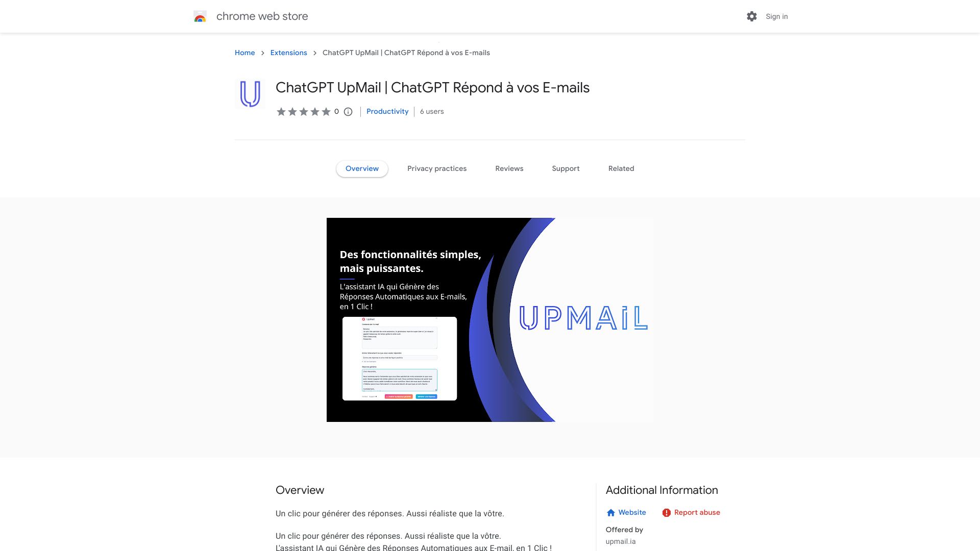Click the Chrome Web Store settings gear icon

click(x=752, y=16)
